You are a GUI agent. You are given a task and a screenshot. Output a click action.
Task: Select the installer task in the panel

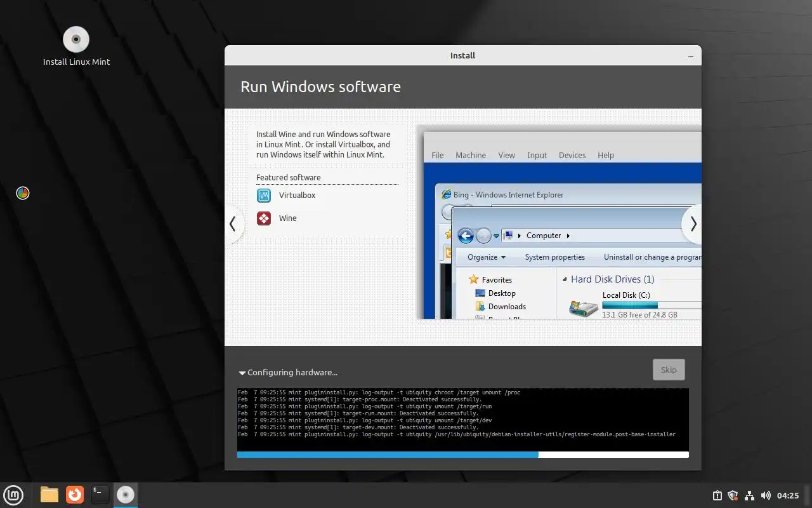(x=126, y=495)
